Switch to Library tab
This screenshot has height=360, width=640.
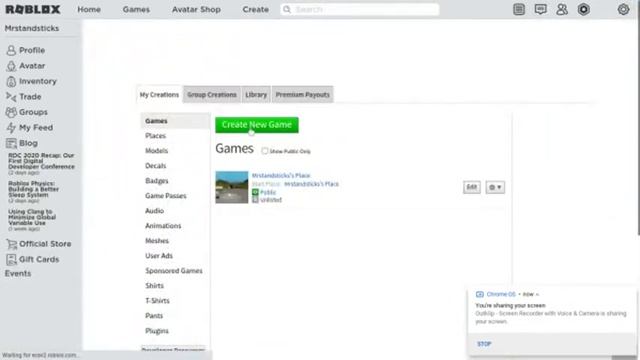pyautogui.click(x=256, y=95)
